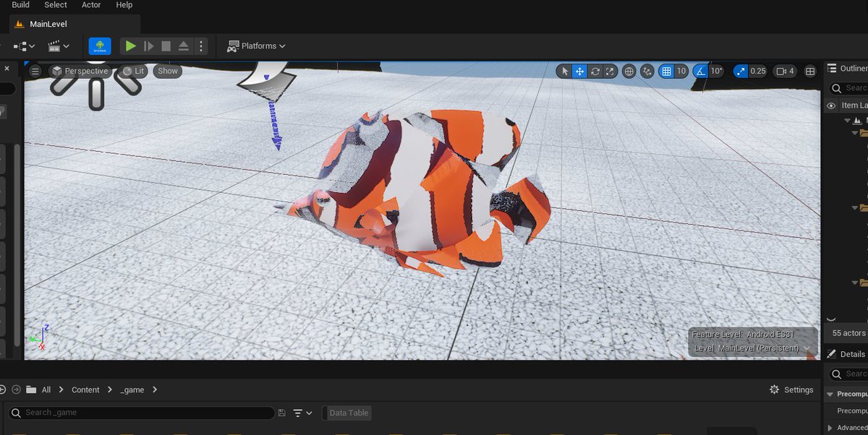Open the Lit view mode menu
This screenshot has height=435, width=868.
pos(133,71)
